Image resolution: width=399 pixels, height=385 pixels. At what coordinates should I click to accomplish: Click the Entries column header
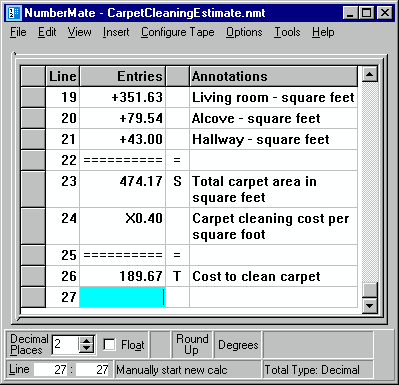(122, 76)
